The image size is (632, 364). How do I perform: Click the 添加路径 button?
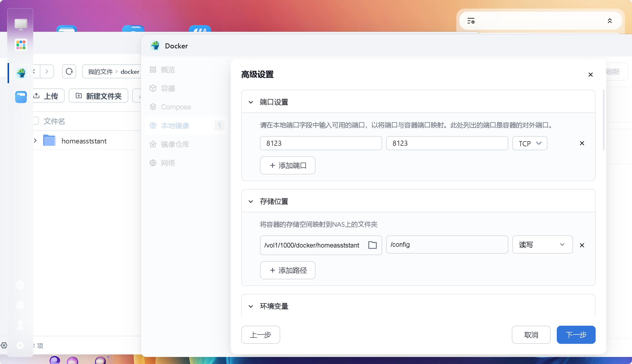287,270
